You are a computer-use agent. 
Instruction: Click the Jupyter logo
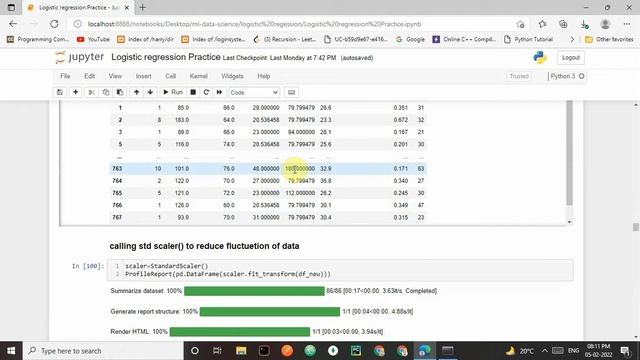[x=80, y=57]
